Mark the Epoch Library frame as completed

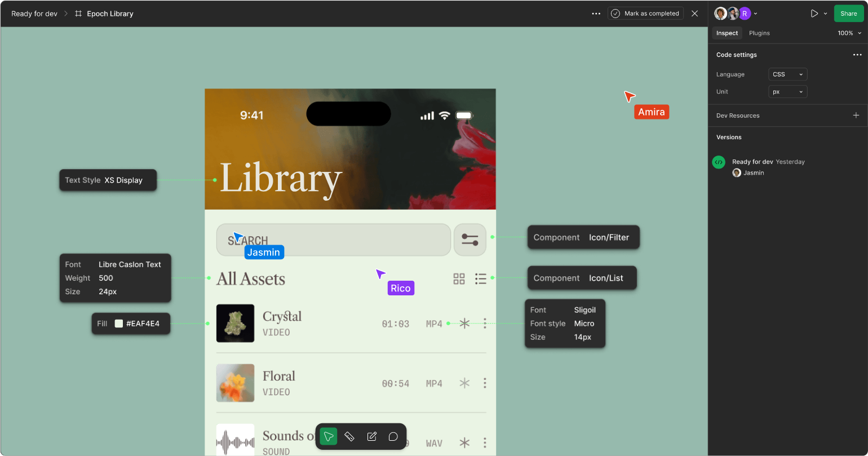(646, 13)
